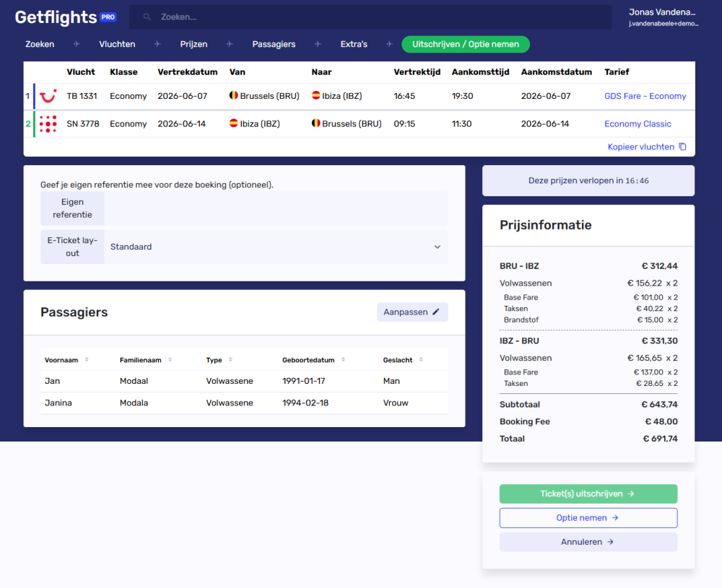Sort passengers by Voornaam column
The height and width of the screenshot is (588, 722).
(87, 360)
